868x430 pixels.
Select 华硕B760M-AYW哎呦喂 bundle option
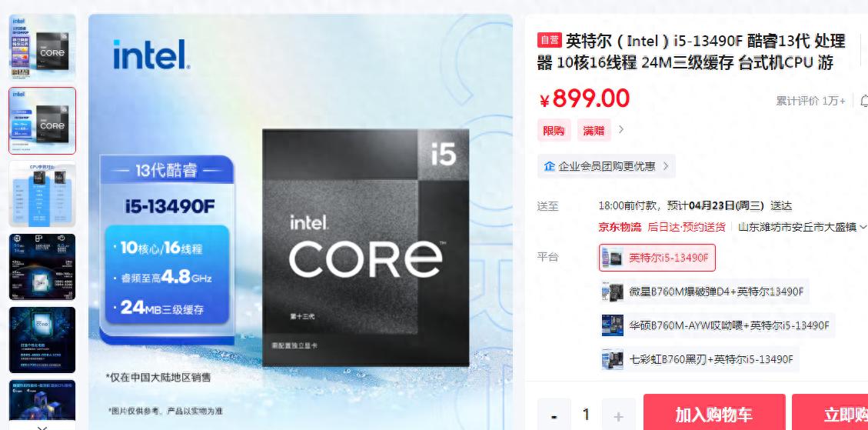717,325
